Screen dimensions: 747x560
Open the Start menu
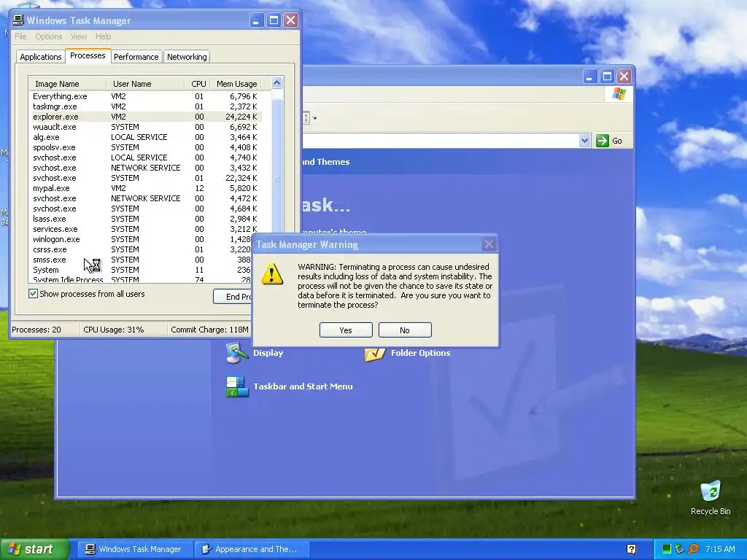pyautogui.click(x=35, y=549)
